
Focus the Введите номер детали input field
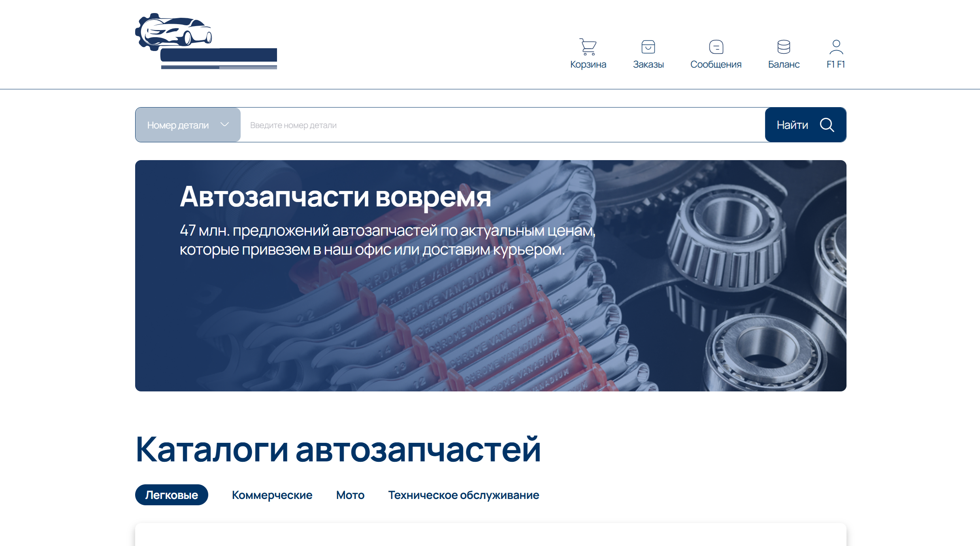(503, 125)
